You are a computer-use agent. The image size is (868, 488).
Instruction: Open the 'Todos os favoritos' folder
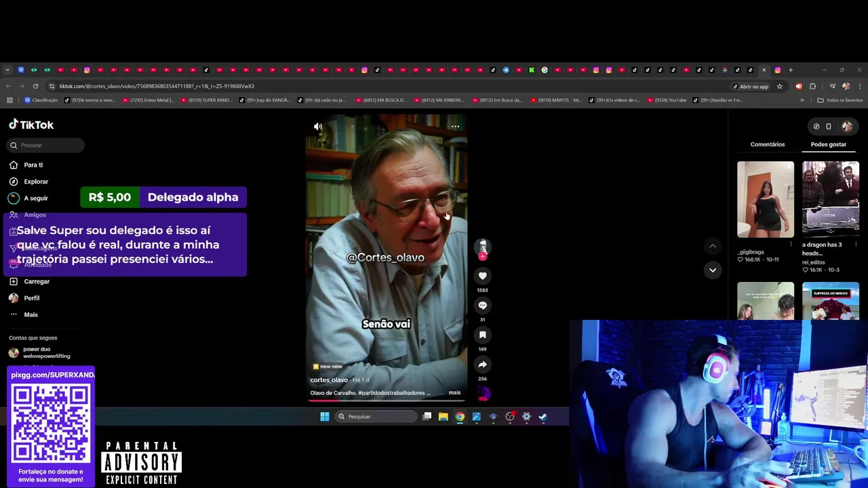[840, 100]
